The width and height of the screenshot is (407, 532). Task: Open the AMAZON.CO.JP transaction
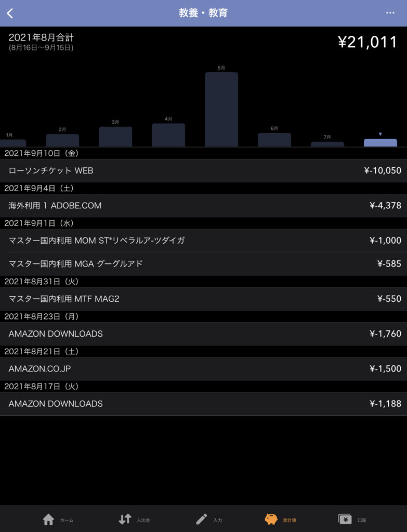point(203,369)
